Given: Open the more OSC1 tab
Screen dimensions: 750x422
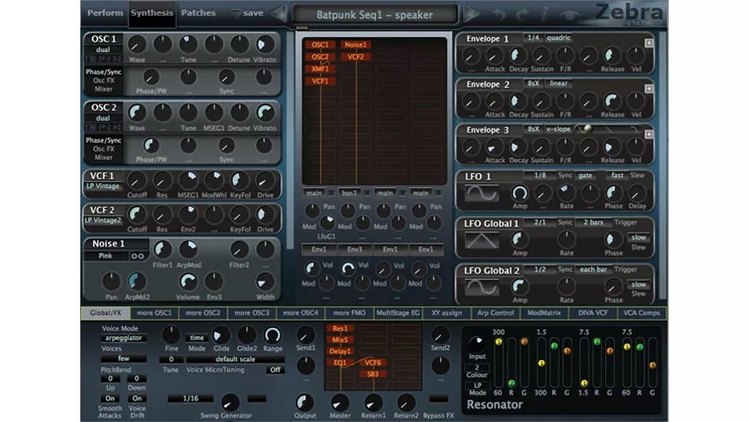Looking at the screenshot, I should [154, 313].
